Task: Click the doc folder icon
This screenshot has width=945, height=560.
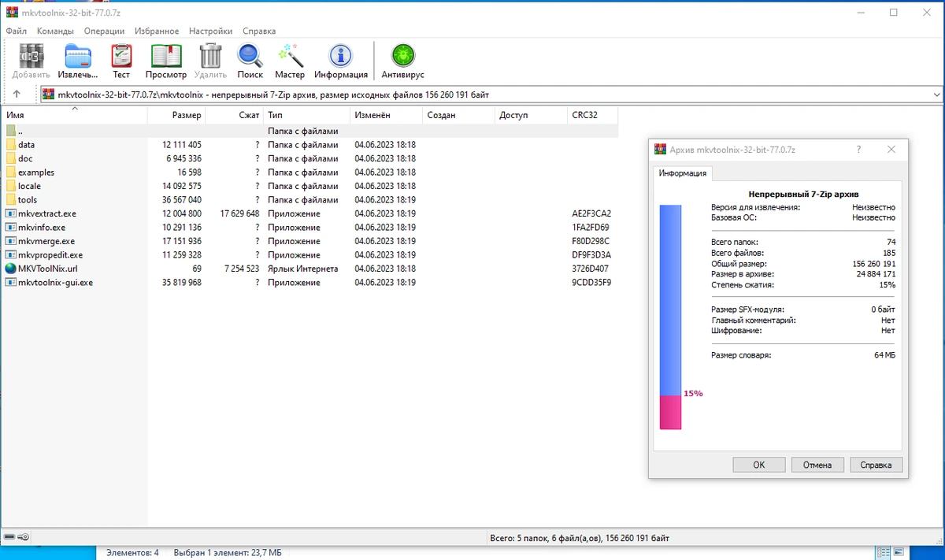Action: click(10, 158)
